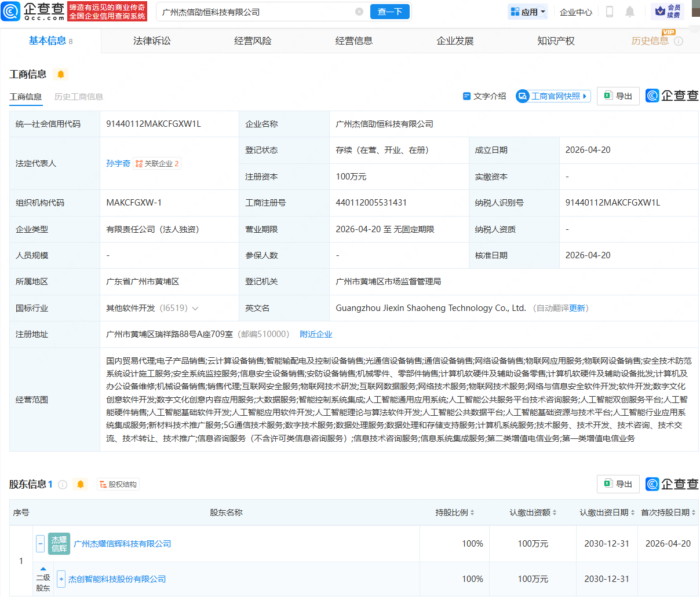Viewport: 700px width, 597px height.
Task: Open legal representative 孙宇奇 link
Action: pos(118,163)
